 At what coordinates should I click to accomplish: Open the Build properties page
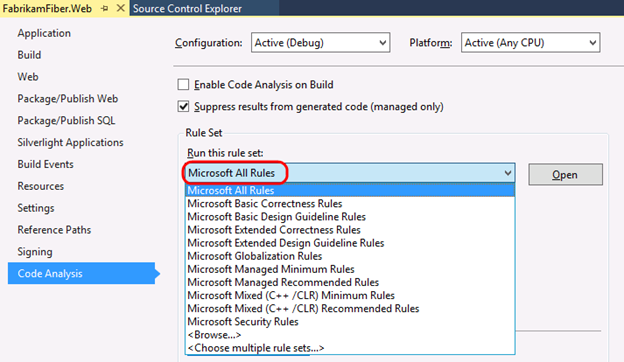(29, 55)
